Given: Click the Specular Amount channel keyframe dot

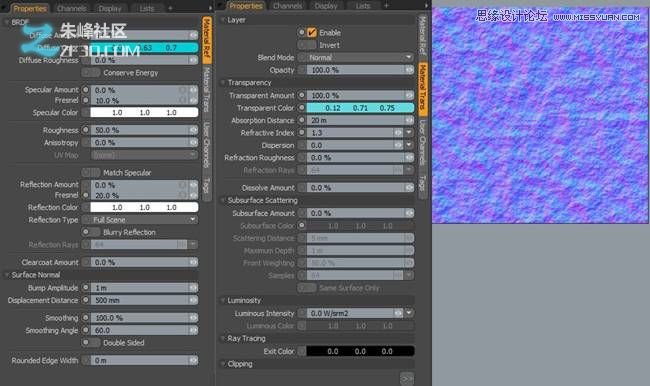Looking at the screenshot, I should pyautogui.click(x=85, y=90).
